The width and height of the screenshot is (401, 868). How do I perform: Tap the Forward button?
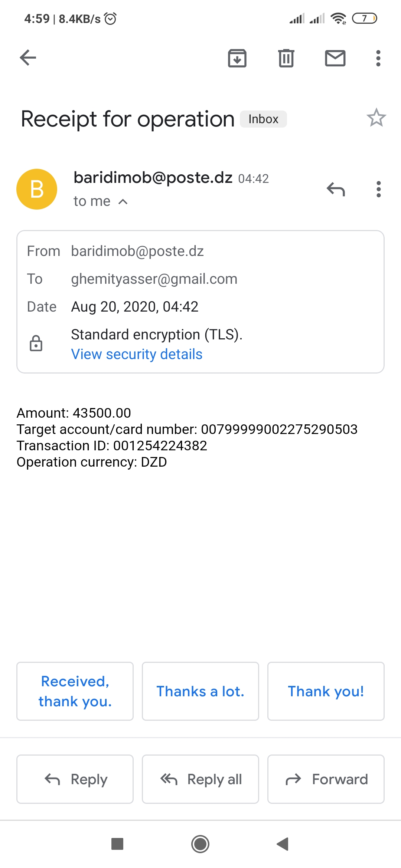[326, 779]
